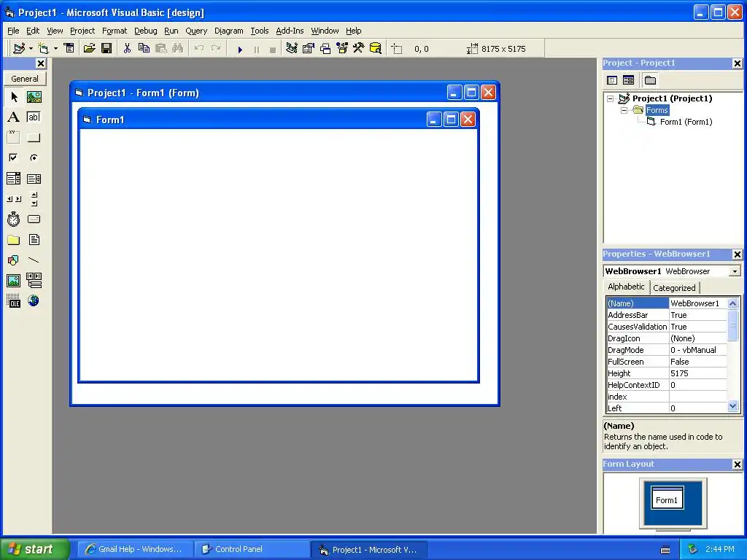The image size is (747, 560).
Task: Open the WebBrowser1 object combo box
Action: pyautogui.click(x=735, y=271)
